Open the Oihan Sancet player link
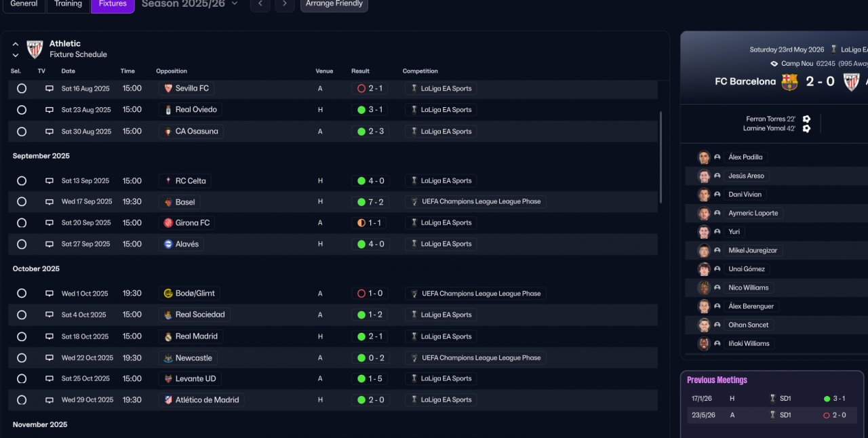Viewport: 868px width, 438px height. 749,325
